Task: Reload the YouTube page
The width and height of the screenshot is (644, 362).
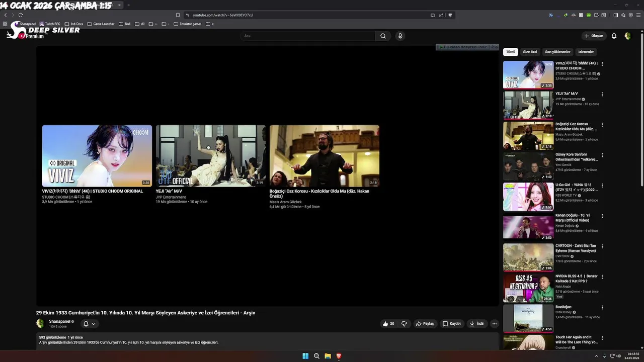Action: pos(20,15)
